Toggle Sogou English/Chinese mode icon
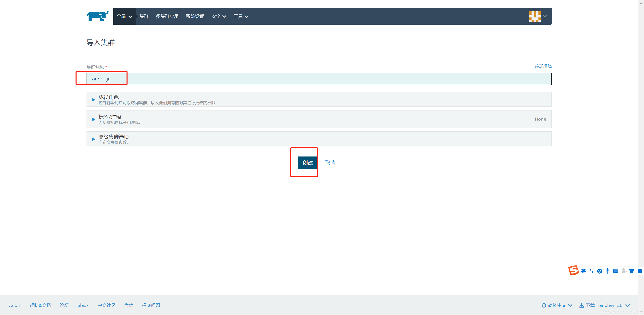 pos(583,271)
